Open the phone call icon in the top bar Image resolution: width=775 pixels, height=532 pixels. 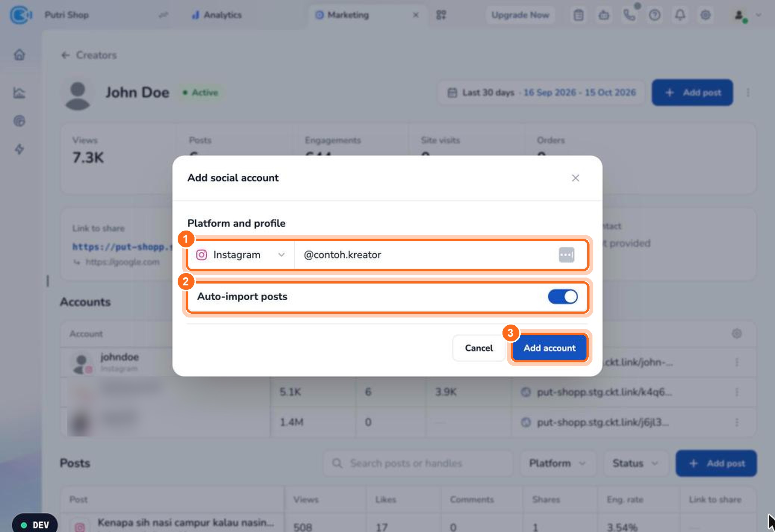pyautogui.click(x=629, y=15)
